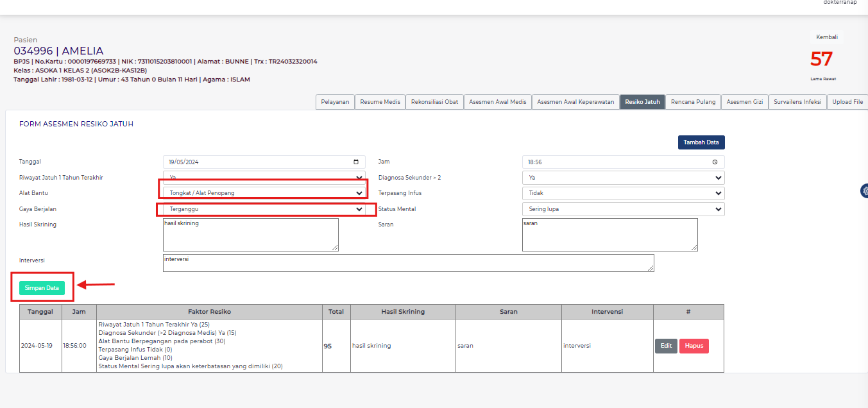Edit the 2024-05-19 risk record
868x408 pixels.
[x=666, y=346]
